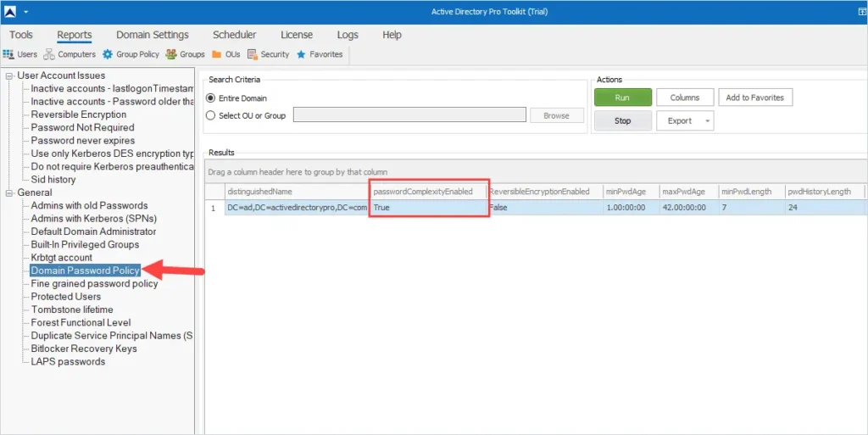Select the Protected Users report

[x=65, y=297]
